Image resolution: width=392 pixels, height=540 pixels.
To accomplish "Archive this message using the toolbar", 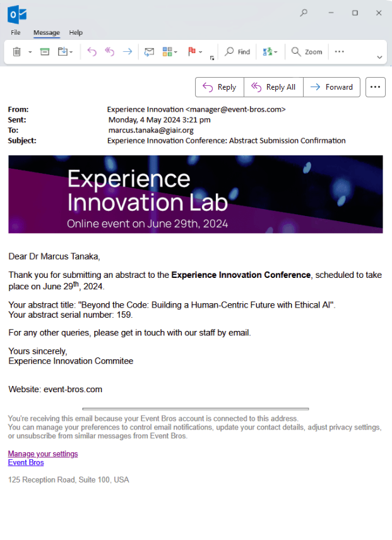I will (x=45, y=52).
